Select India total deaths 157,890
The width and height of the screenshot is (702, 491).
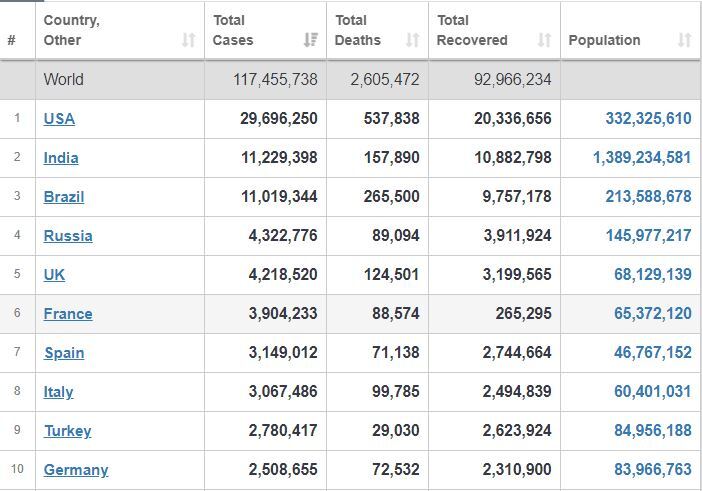[x=391, y=158]
